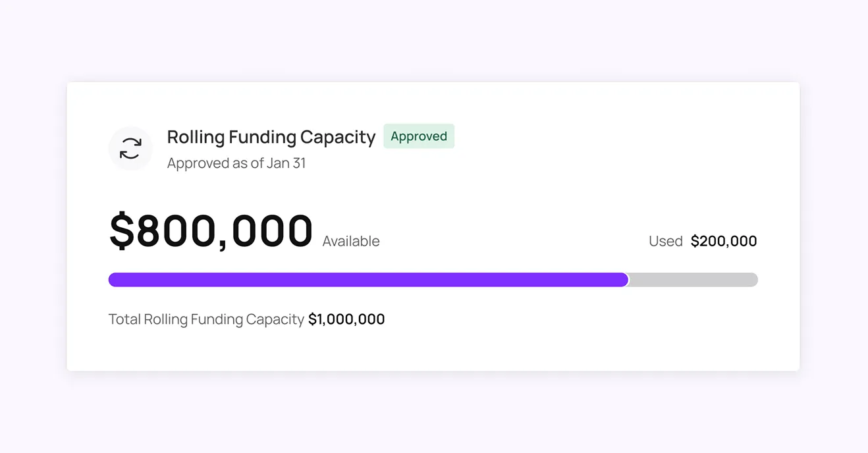This screenshot has height=453, width=868.
Task: Click the Available label beside the amount
Action: click(351, 242)
